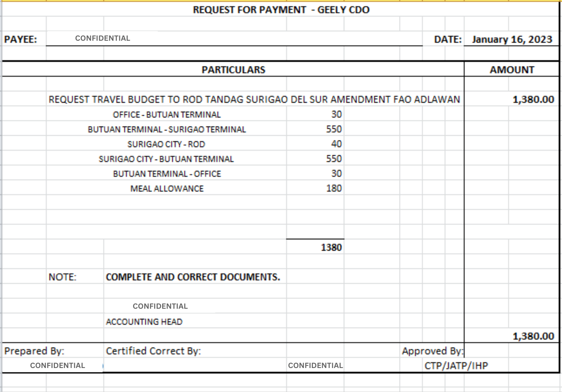Click the "SURIGAO CITY - ROD" line item
Image resolution: width=562 pixels, height=392 pixels.
click(166, 144)
